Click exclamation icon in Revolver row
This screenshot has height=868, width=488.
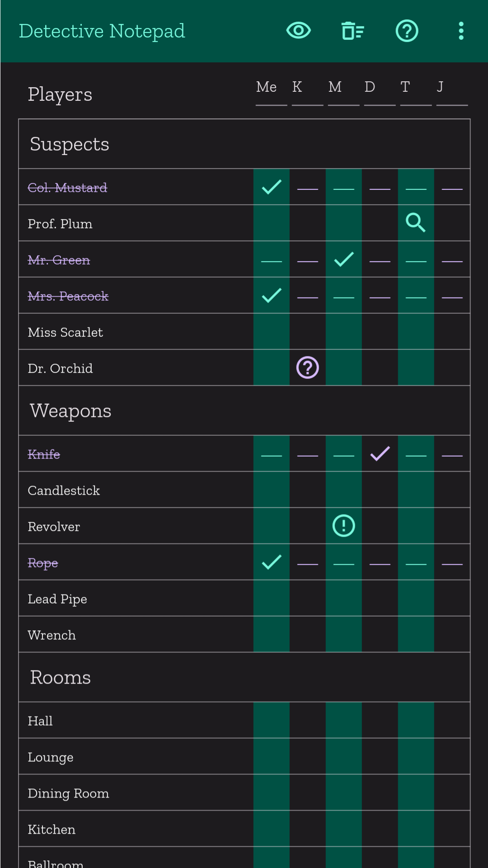click(x=344, y=526)
